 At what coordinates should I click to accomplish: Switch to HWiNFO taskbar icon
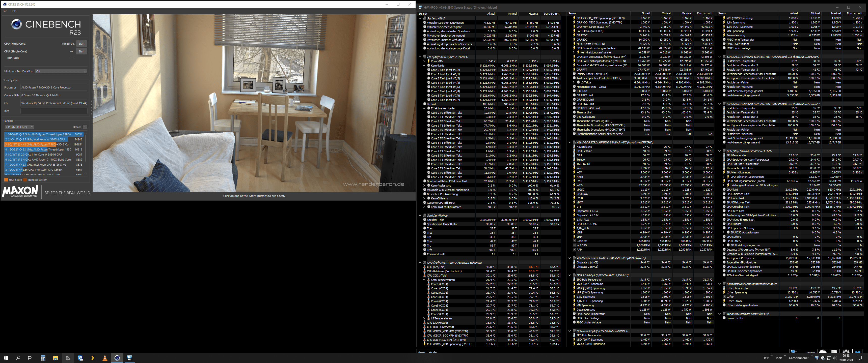(130, 358)
